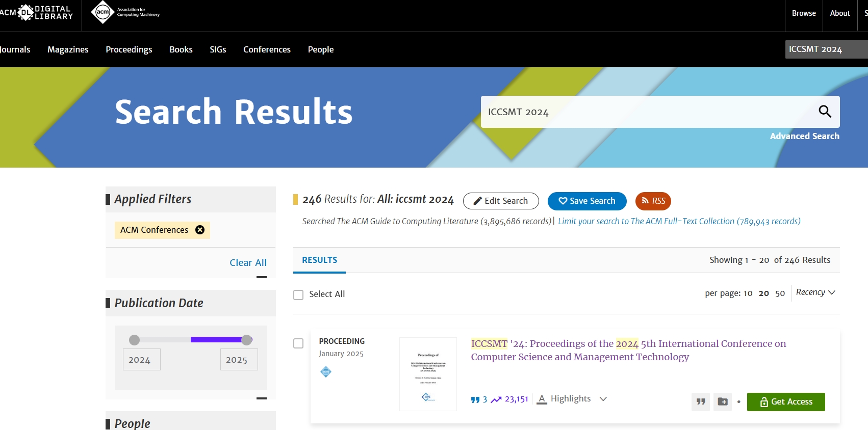
Task: Click the downloads count 23,151 metric
Action: pos(509,399)
